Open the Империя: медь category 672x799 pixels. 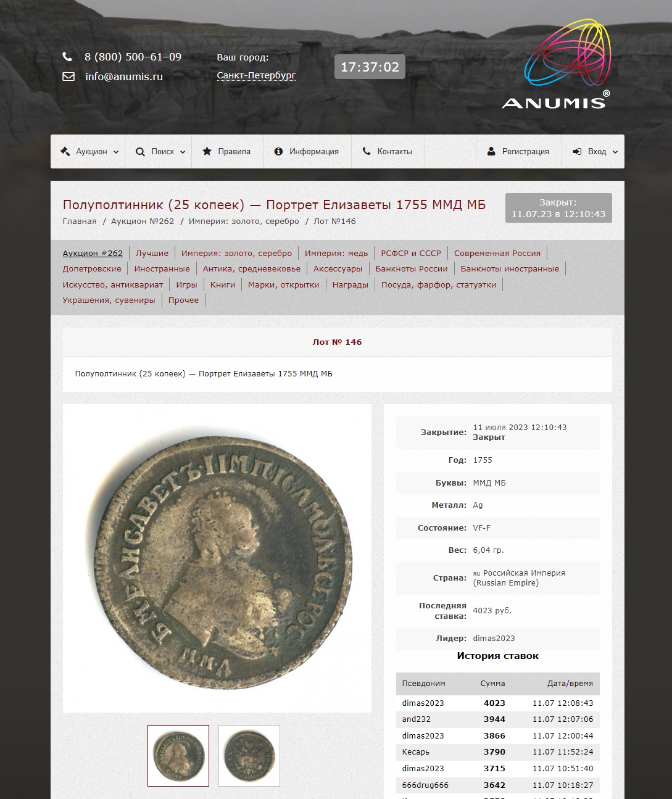[336, 253]
